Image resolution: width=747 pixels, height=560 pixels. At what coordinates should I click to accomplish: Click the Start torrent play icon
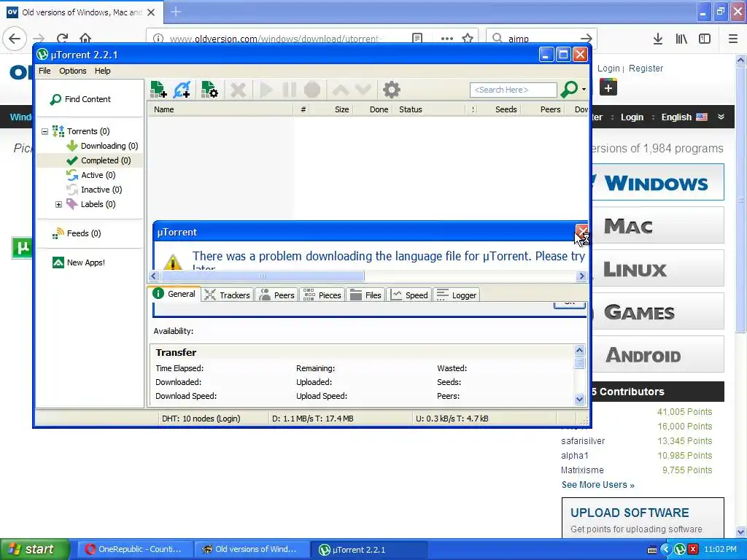click(266, 90)
